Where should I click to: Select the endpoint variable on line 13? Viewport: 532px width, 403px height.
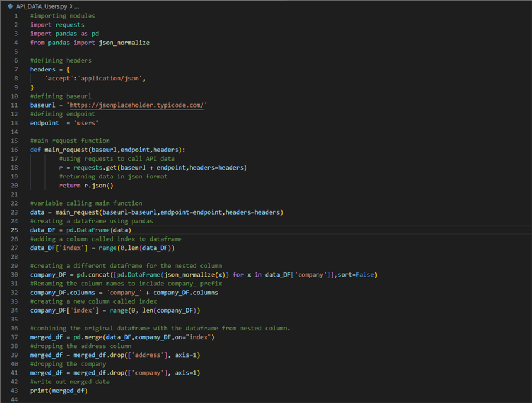(44, 122)
